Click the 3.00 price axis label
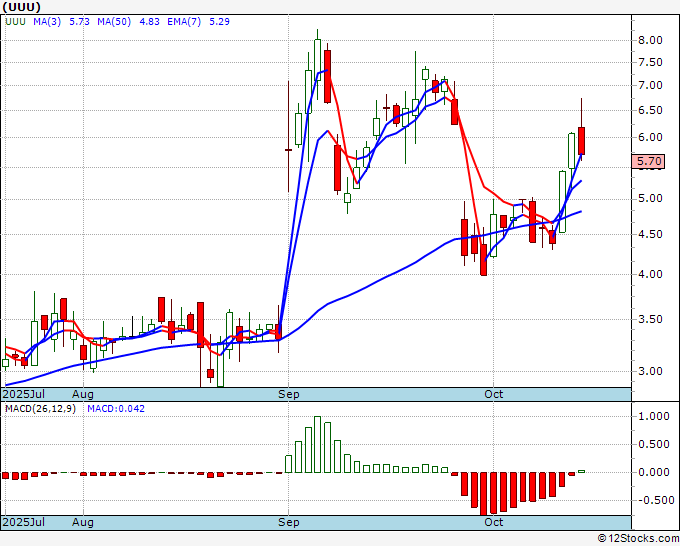Screen dimensions: 680x546 click(650, 371)
